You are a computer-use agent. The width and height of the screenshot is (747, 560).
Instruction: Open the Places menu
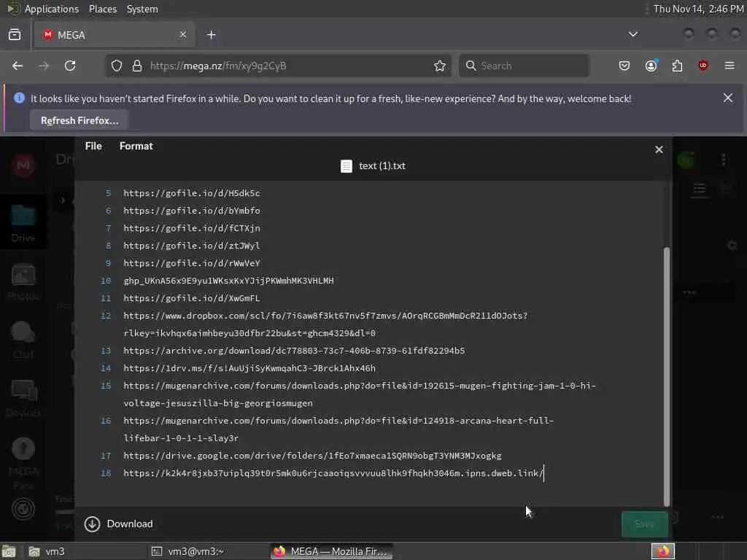102,9
